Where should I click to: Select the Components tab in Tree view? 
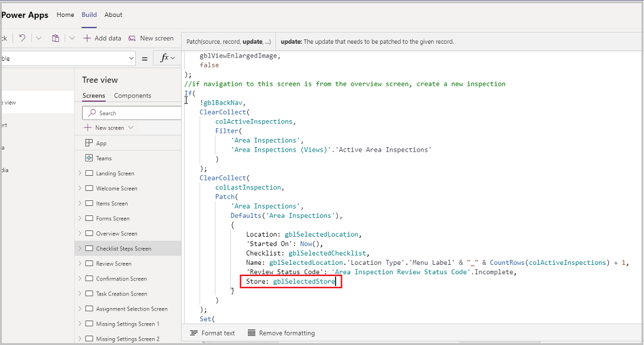[x=133, y=96]
